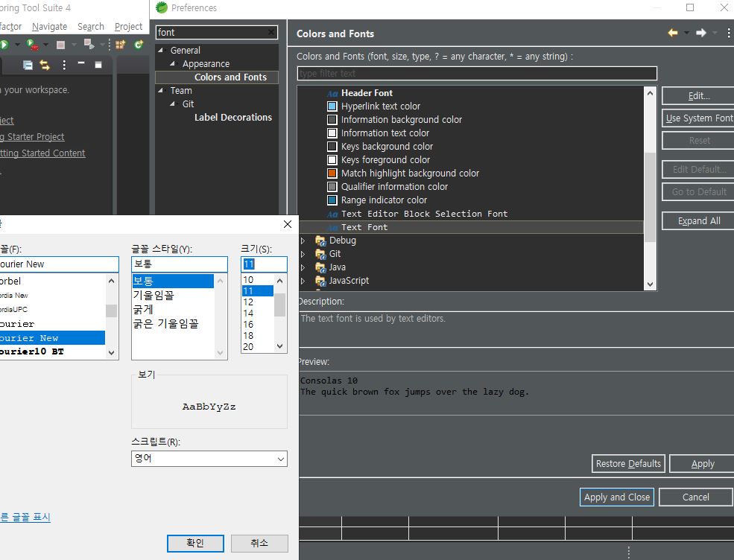Click the Forward arrow in Preferences header
The height and width of the screenshot is (560, 734).
(x=700, y=34)
